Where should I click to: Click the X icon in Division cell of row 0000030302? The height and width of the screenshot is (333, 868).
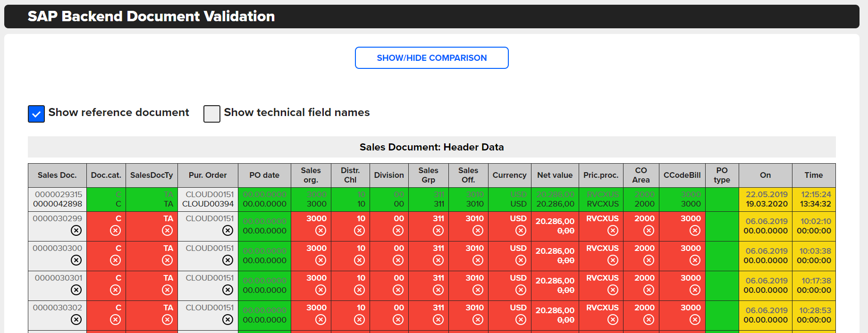point(398,319)
